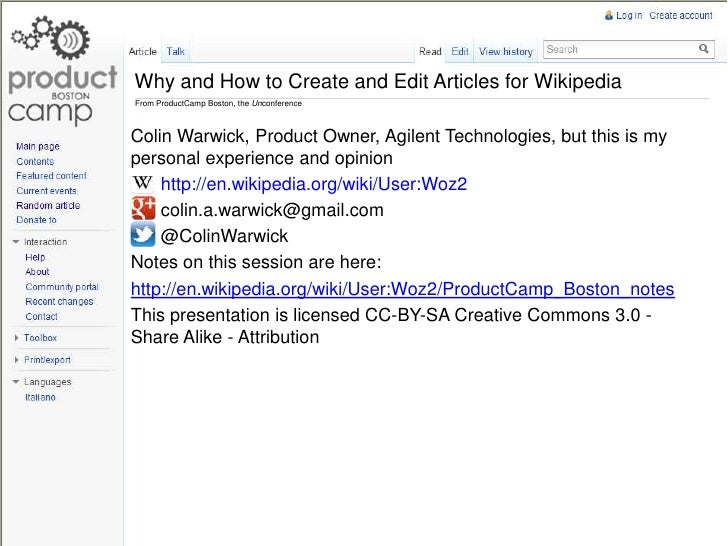Open the View history tab
The width and height of the screenshot is (728, 546).
tap(506, 52)
